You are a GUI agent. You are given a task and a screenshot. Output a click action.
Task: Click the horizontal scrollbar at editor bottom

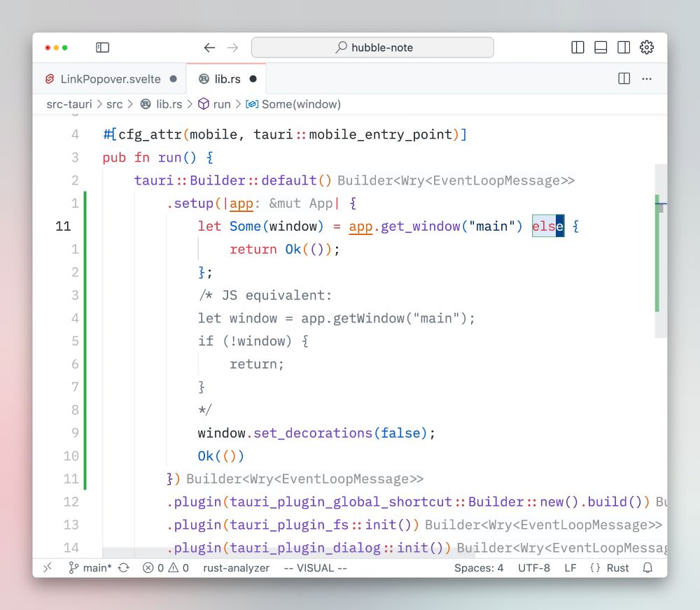tap(288, 553)
